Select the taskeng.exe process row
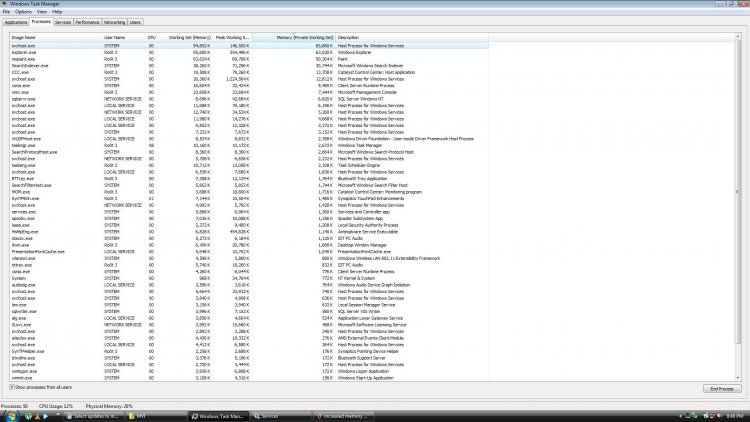Viewport: 750px width, 422px height. (x=249, y=165)
